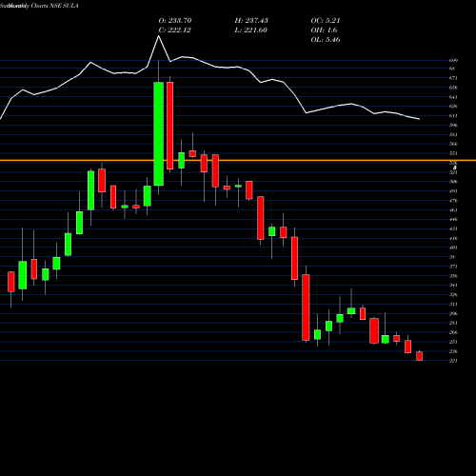Click the tall red candle beside the tallest green one

170,126
